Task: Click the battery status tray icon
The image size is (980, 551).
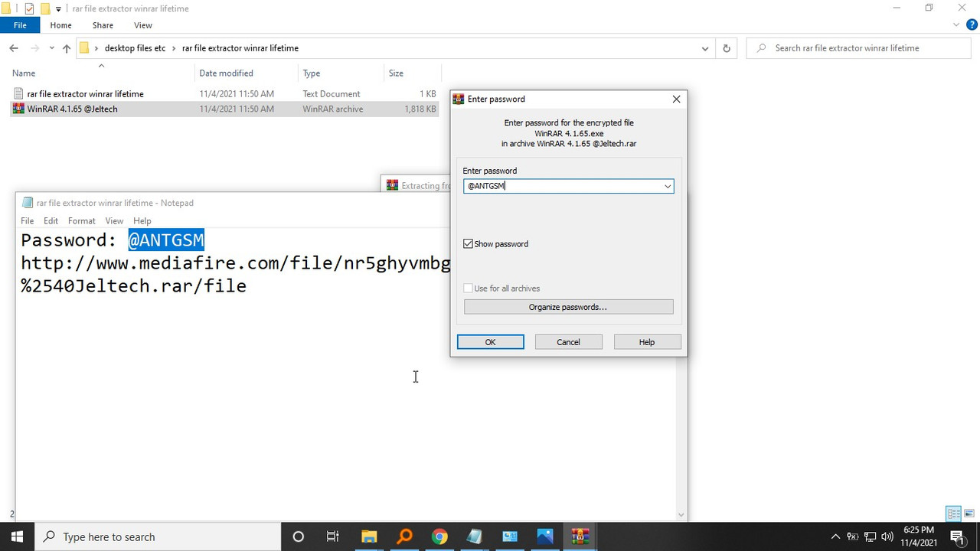Action: [852, 536]
